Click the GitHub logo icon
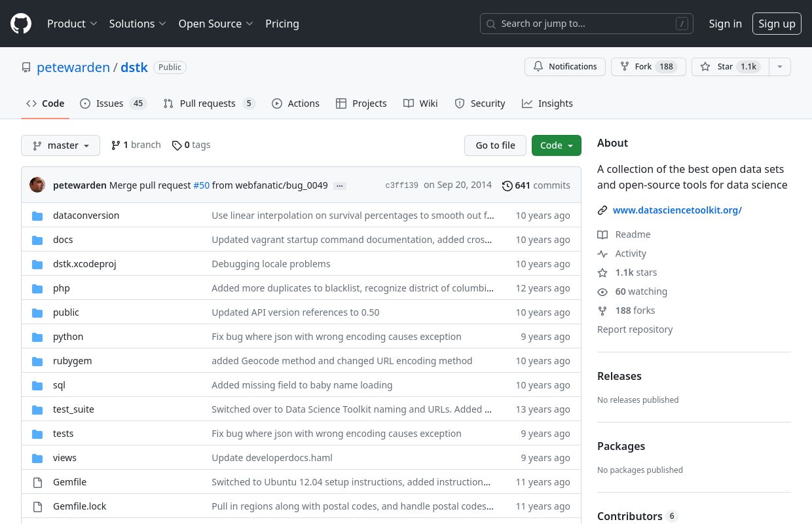The height and width of the screenshot is (524, 812). pos(21,24)
